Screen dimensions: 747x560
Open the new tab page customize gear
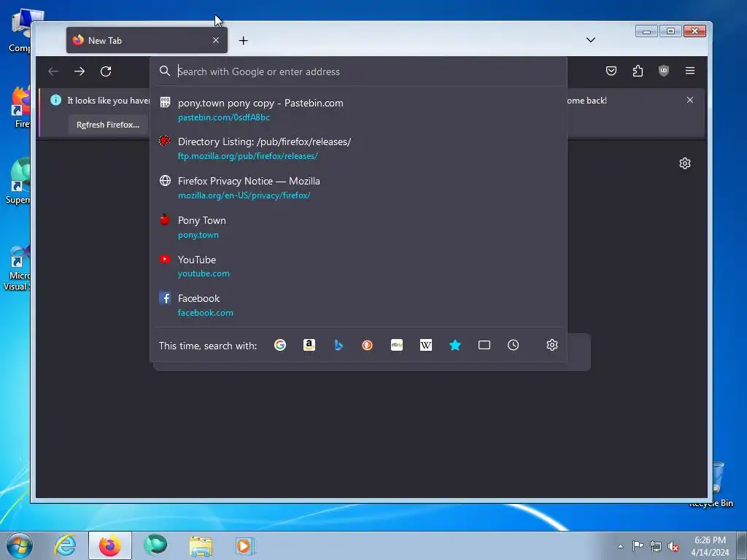click(x=684, y=163)
